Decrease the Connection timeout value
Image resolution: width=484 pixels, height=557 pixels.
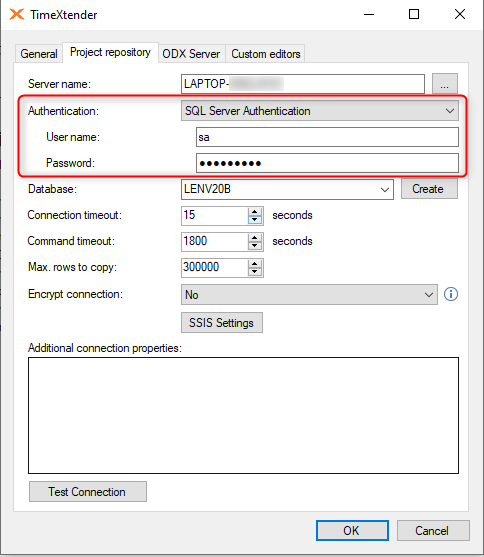[254, 220]
